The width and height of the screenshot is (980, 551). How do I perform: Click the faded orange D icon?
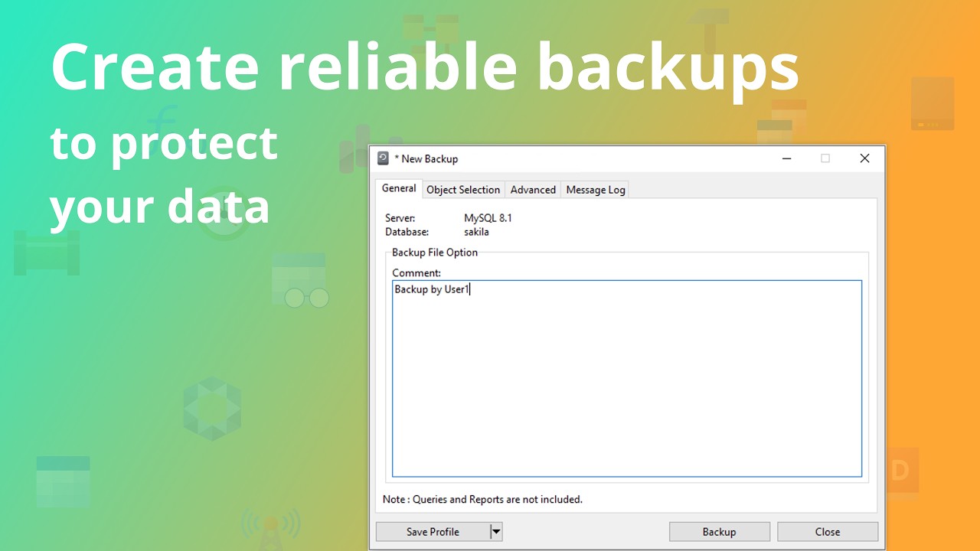(x=900, y=471)
